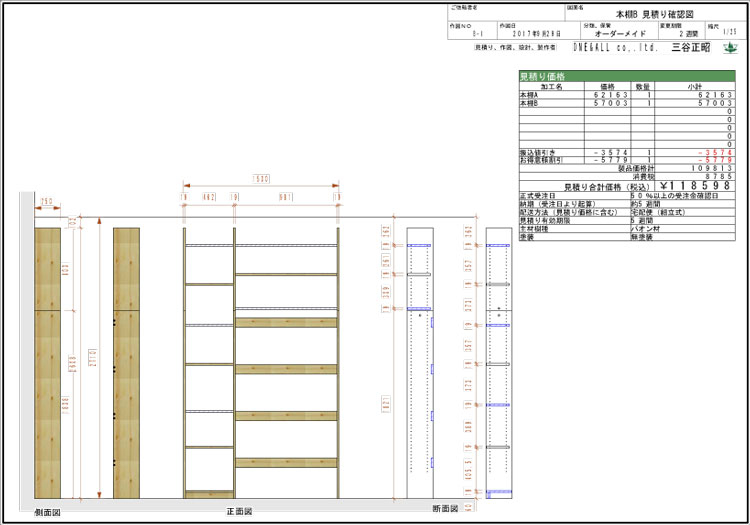Click the red -3574 subtotal value
This screenshot has width=750, height=525.
(715, 153)
